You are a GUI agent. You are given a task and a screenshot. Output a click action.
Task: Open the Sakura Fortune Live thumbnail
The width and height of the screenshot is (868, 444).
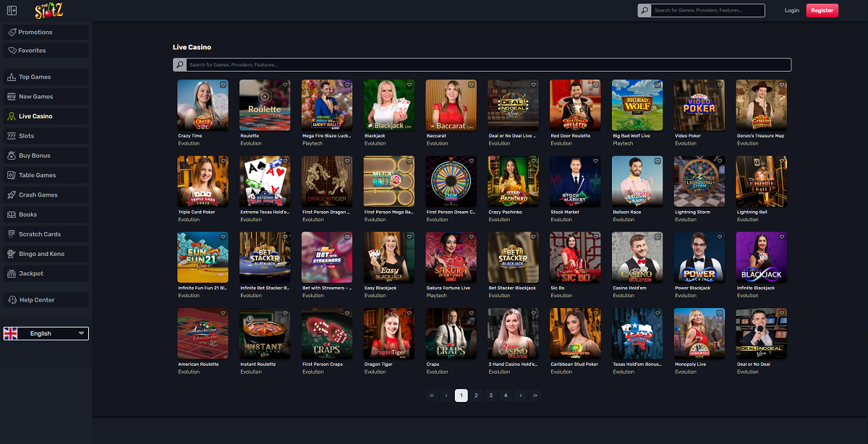click(x=451, y=257)
